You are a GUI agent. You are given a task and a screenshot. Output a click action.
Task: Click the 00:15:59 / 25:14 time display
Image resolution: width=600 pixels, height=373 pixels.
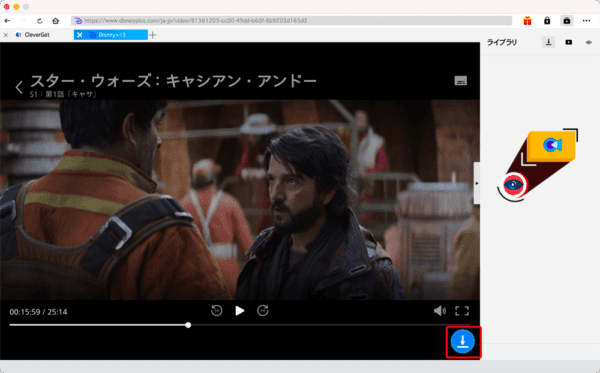[x=38, y=312]
